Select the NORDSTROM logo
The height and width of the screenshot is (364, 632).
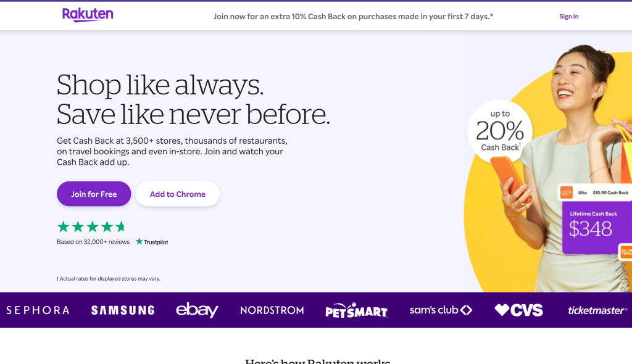click(272, 310)
